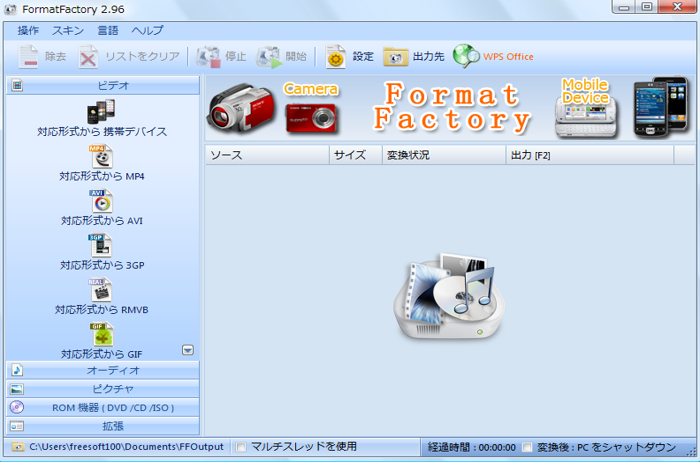Click the リストをクリア button label
The height and width of the screenshot is (462, 700).
pos(142,56)
